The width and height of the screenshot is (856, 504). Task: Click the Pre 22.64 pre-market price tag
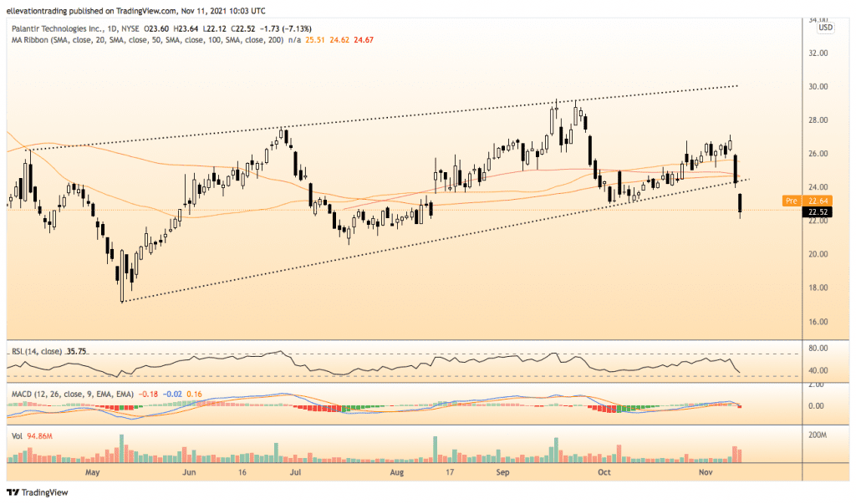(x=807, y=201)
